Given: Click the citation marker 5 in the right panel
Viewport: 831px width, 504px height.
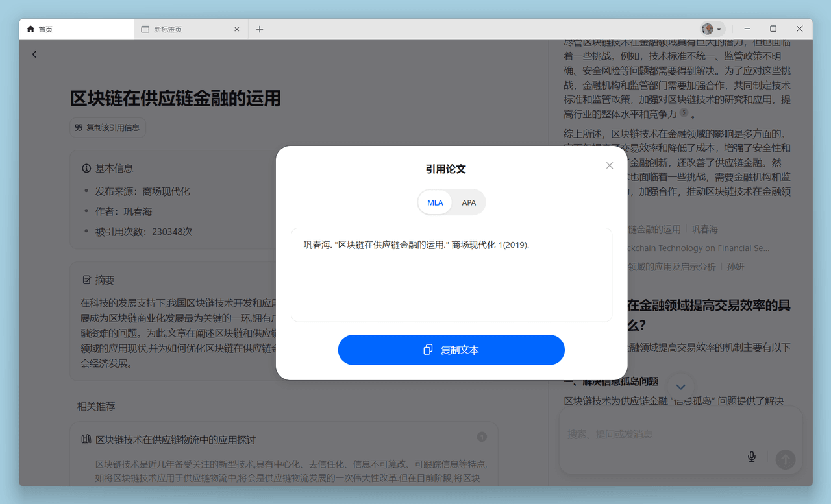Looking at the screenshot, I should click(684, 113).
